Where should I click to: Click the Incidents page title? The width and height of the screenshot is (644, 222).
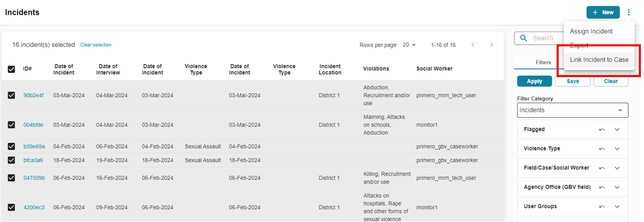[22, 13]
